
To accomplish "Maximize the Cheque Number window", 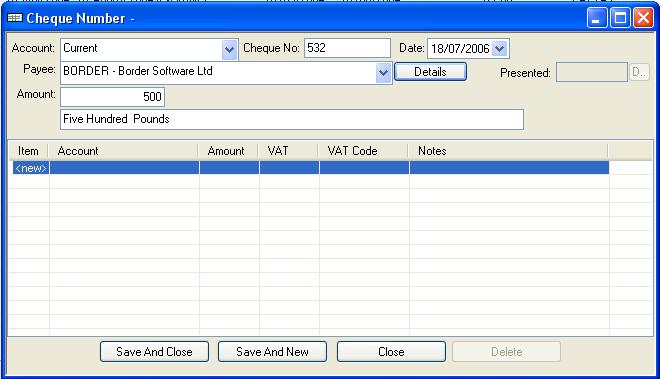I will [x=620, y=18].
